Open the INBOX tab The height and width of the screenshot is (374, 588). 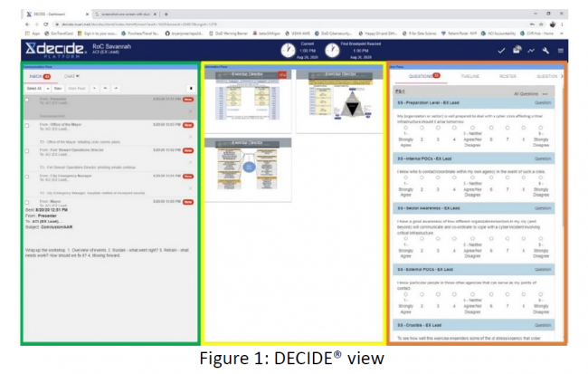[40, 76]
